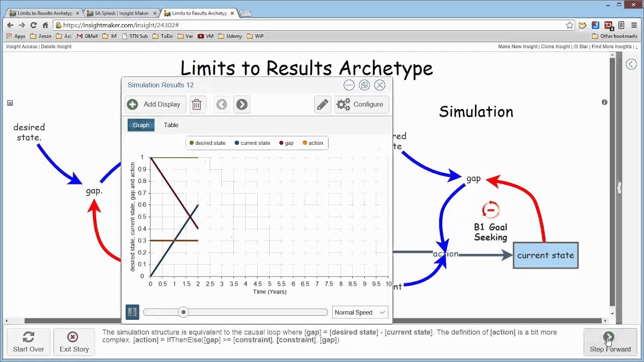Click the Make New Insight link
This screenshot has height=362, width=644.
point(518,47)
